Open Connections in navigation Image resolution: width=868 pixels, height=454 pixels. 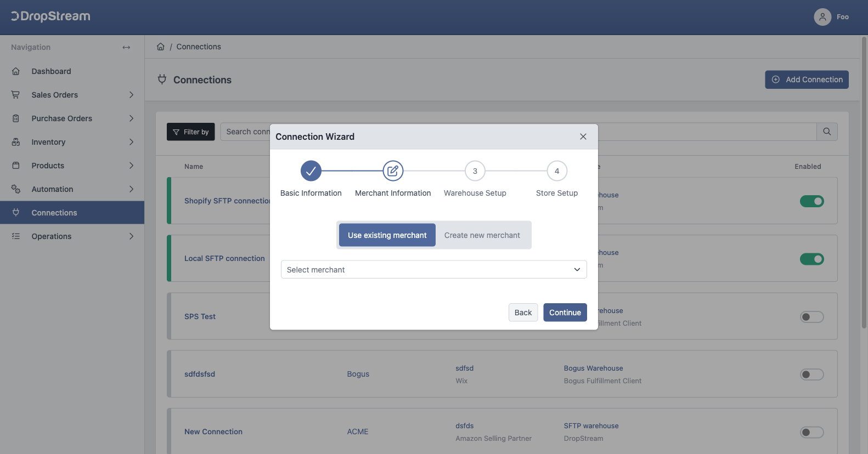tap(72, 213)
